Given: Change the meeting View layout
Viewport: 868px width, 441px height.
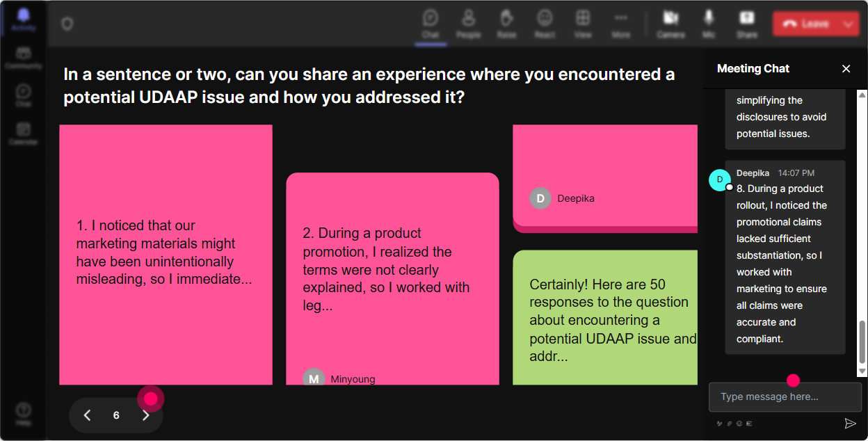Looking at the screenshot, I should [x=583, y=24].
